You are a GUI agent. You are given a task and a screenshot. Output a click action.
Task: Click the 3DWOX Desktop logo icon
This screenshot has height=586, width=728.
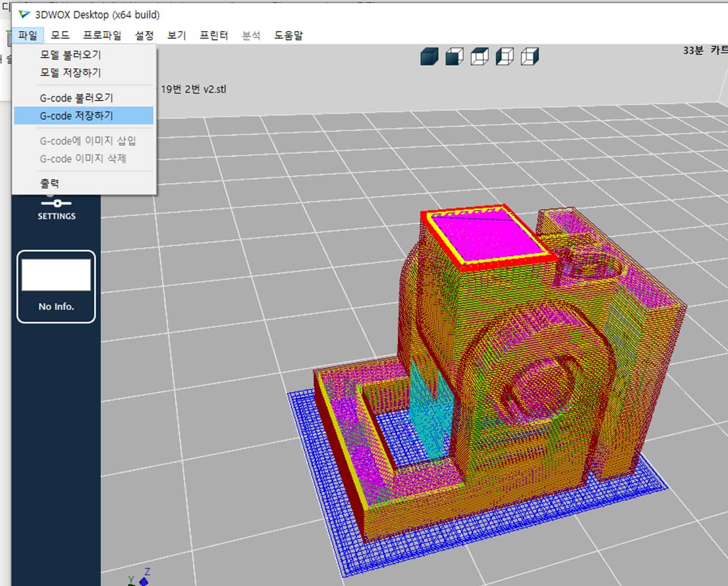[24, 15]
